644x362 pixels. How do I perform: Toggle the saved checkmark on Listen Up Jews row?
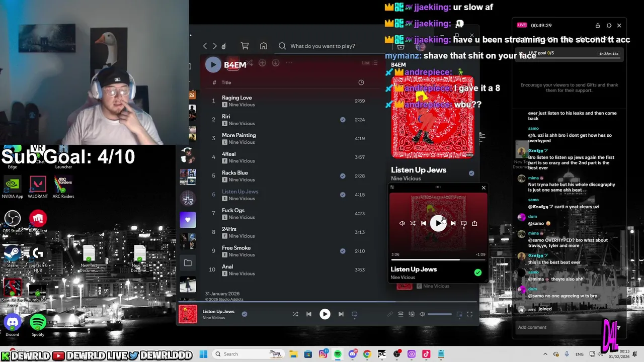click(343, 195)
